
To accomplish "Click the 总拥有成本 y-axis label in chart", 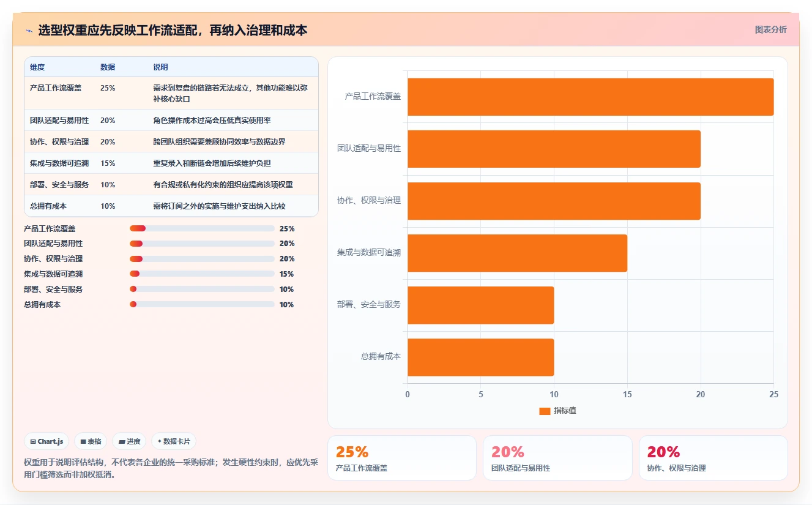I will coord(381,357).
